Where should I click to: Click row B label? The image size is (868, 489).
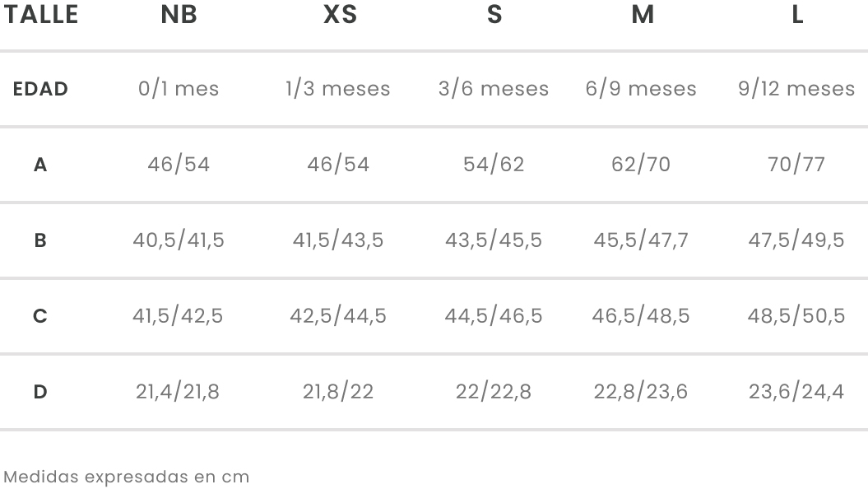(39, 240)
